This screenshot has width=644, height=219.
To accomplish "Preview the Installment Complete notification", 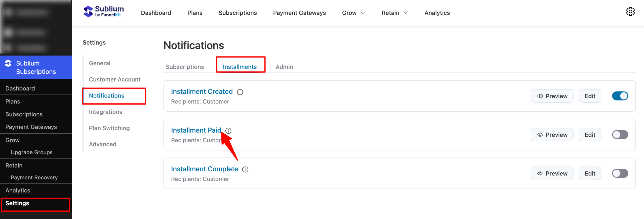I will point(552,173).
